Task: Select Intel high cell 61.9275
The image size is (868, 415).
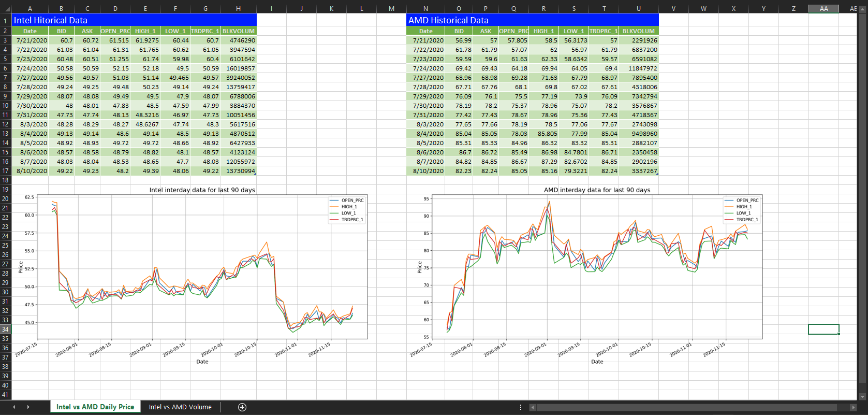Action: tap(145, 40)
